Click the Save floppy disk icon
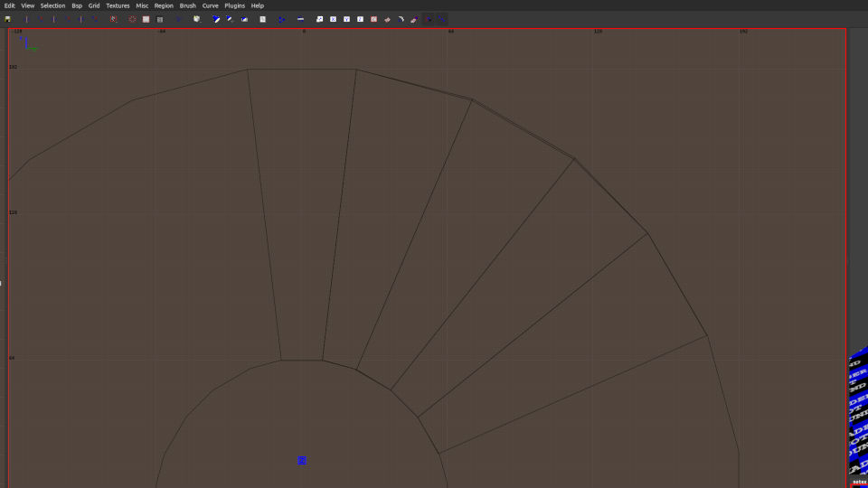 click(x=8, y=19)
